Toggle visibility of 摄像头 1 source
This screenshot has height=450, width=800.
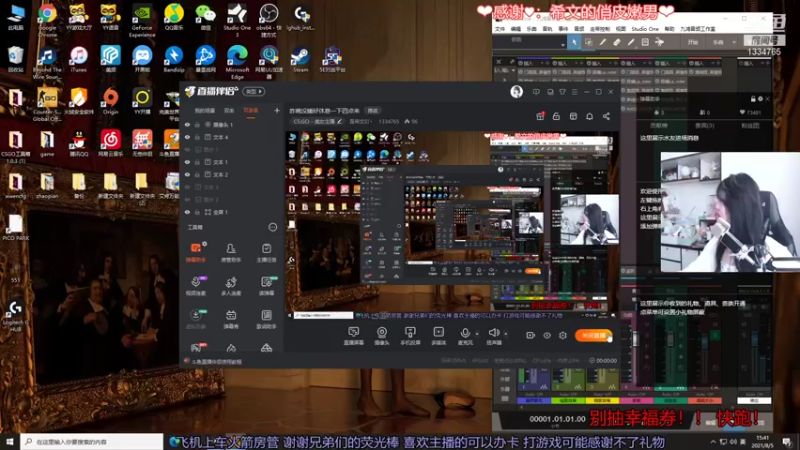(x=187, y=124)
